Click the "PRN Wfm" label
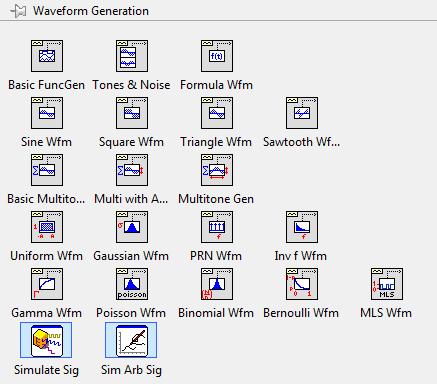The image size is (437, 384). [216, 256]
